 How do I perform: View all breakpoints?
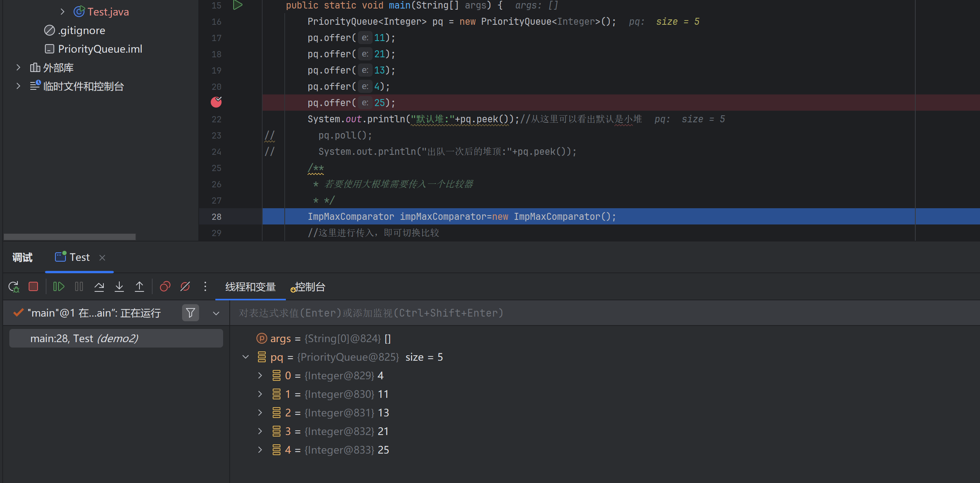click(165, 286)
